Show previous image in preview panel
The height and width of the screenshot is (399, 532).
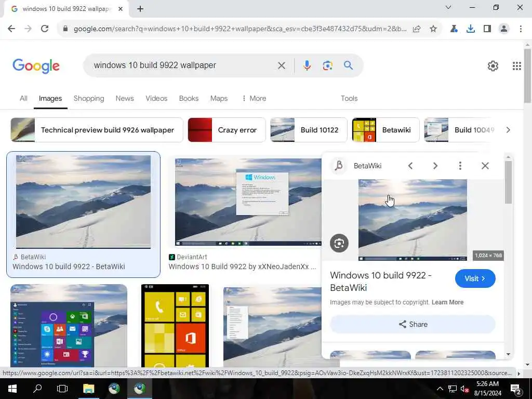(410, 166)
